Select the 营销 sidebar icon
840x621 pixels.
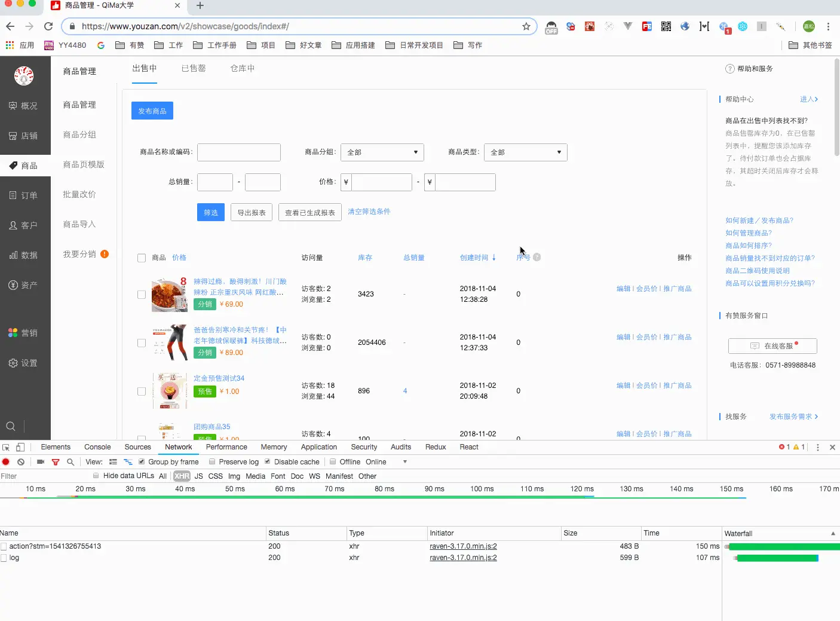pos(24,333)
